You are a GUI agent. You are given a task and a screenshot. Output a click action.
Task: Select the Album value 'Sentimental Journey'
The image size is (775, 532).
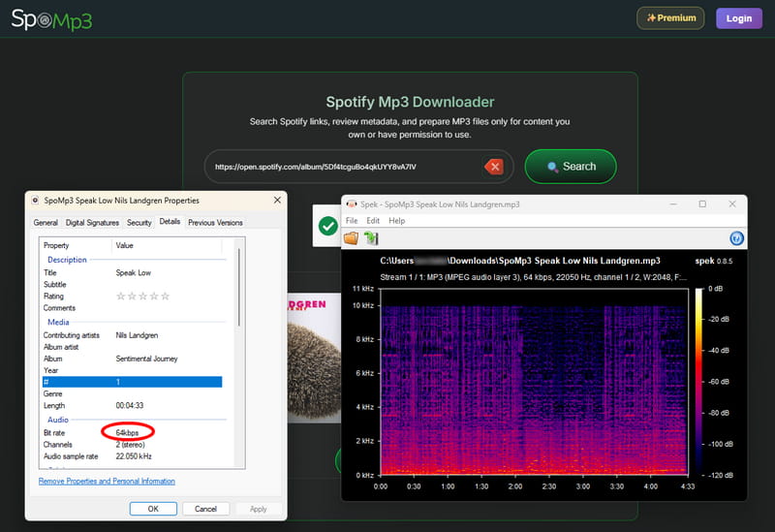pos(146,359)
